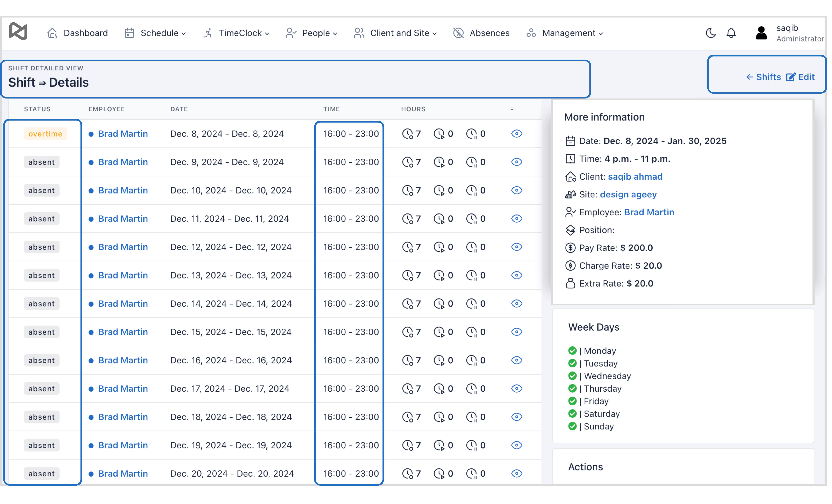Open notifications via the bell icon
Screen dimensions: 832x504
tap(731, 33)
